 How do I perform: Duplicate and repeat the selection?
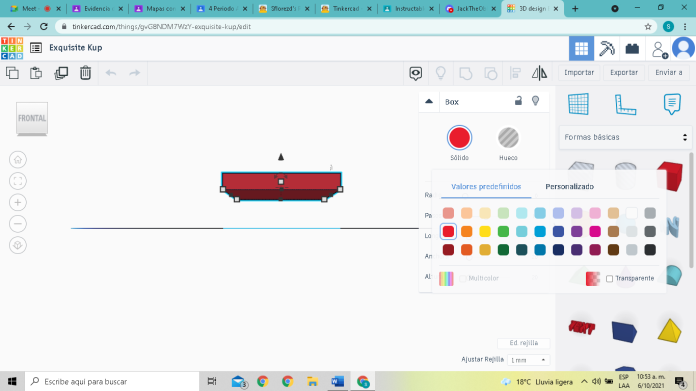(61, 73)
